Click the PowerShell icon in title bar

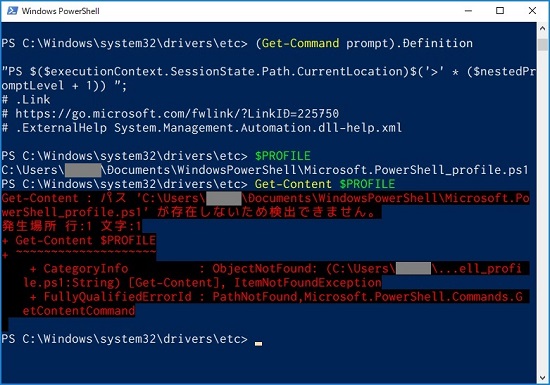tap(12, 11)
